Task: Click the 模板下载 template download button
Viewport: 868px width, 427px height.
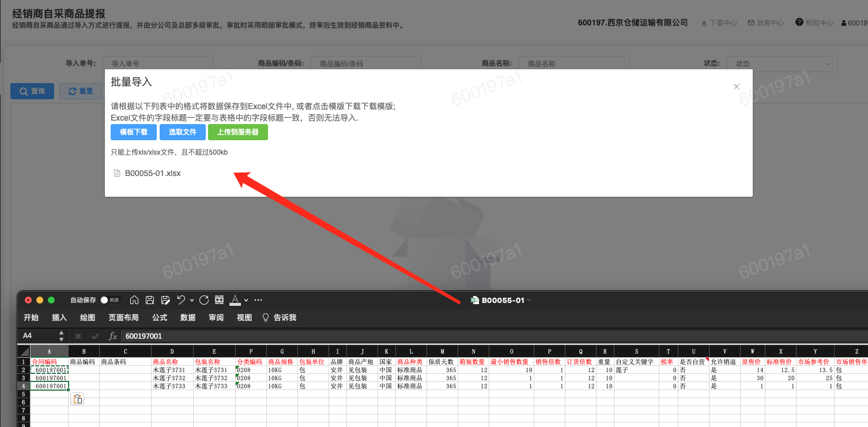Action: (134, 132)
